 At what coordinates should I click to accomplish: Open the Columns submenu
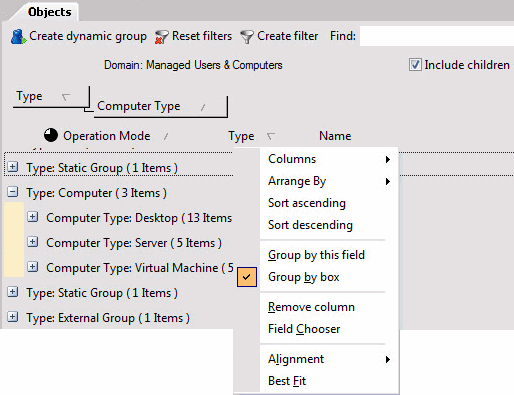coord(329,159)
